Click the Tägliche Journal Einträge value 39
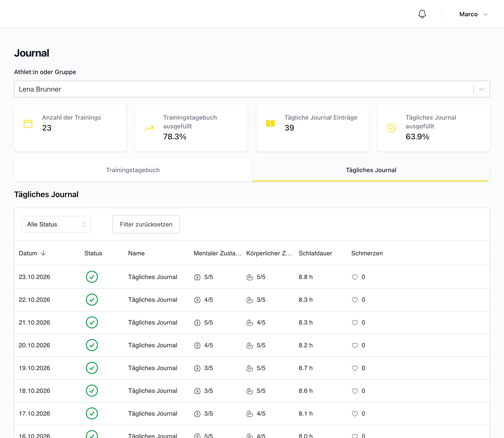This screenshot has width=504, height=438. 289,128
